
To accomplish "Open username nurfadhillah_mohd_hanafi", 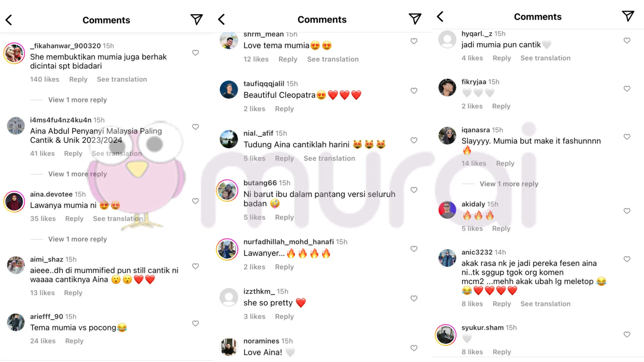I will tap(288, 242).
